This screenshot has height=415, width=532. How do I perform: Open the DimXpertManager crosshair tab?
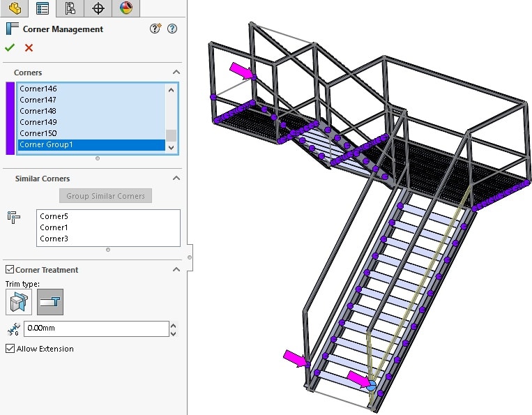[98, 8]
